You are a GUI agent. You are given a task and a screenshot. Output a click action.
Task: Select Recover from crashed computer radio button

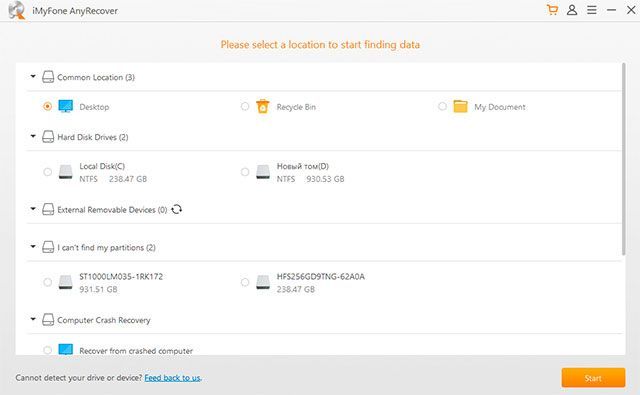[47, 350]
